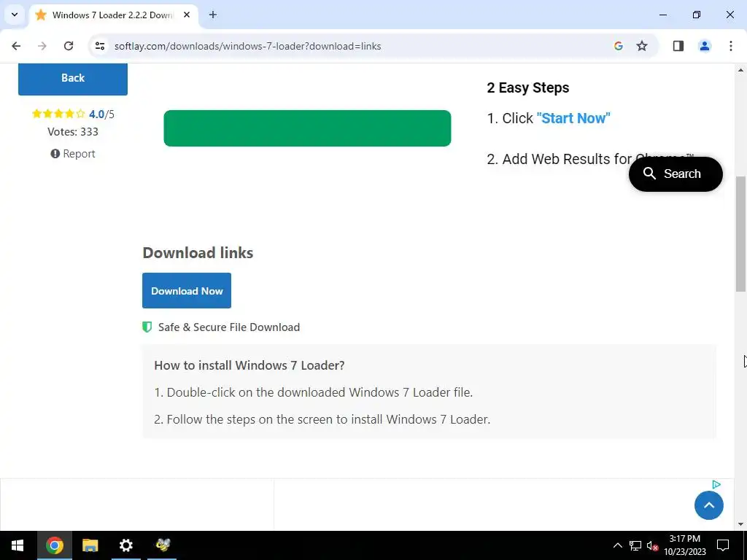Open File Explorer from the taskbar

[x=90, y=545]
